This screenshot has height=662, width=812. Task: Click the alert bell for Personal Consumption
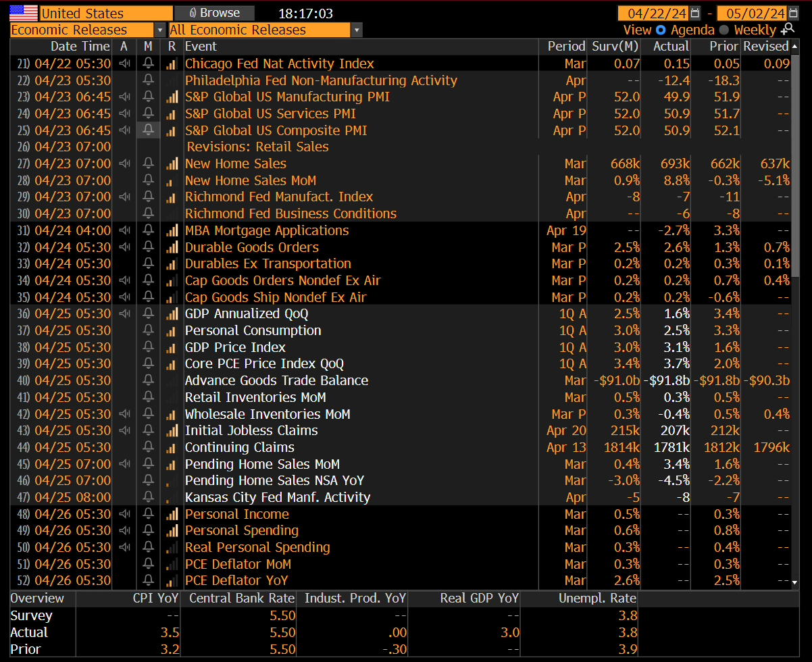click(x=148, y=331)
